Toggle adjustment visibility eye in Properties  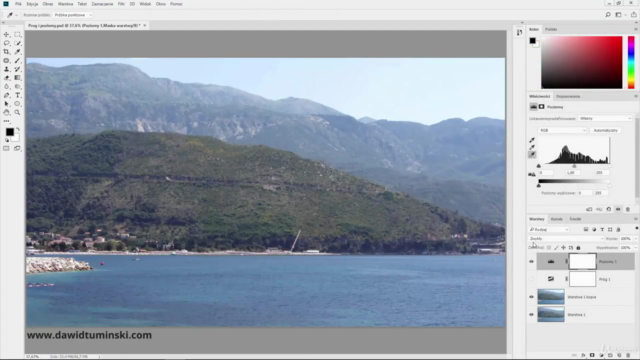tap(618, 209)
